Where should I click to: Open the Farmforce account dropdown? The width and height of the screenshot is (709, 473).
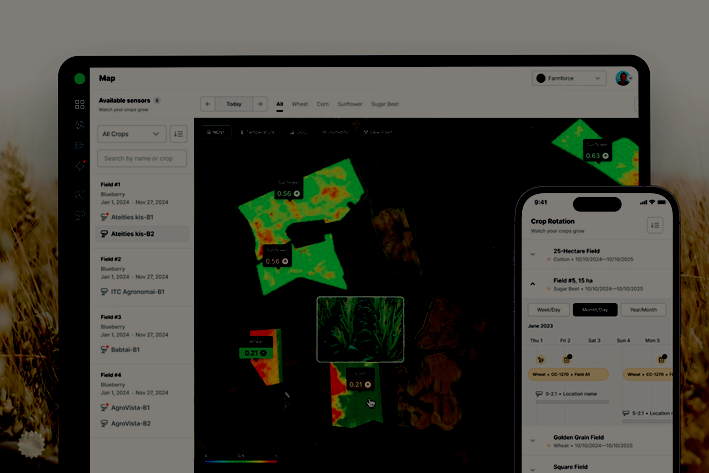point(569,78)
